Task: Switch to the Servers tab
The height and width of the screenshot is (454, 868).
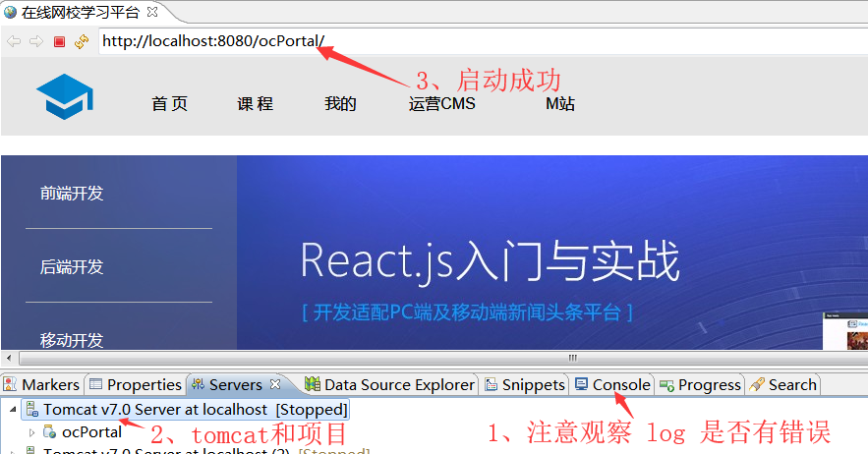Action: [x=235, y=384]
